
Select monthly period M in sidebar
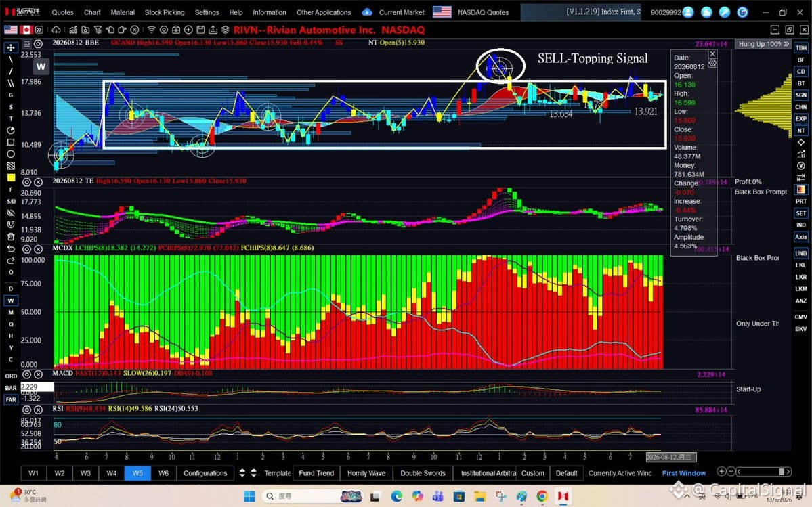click(10, 312)
